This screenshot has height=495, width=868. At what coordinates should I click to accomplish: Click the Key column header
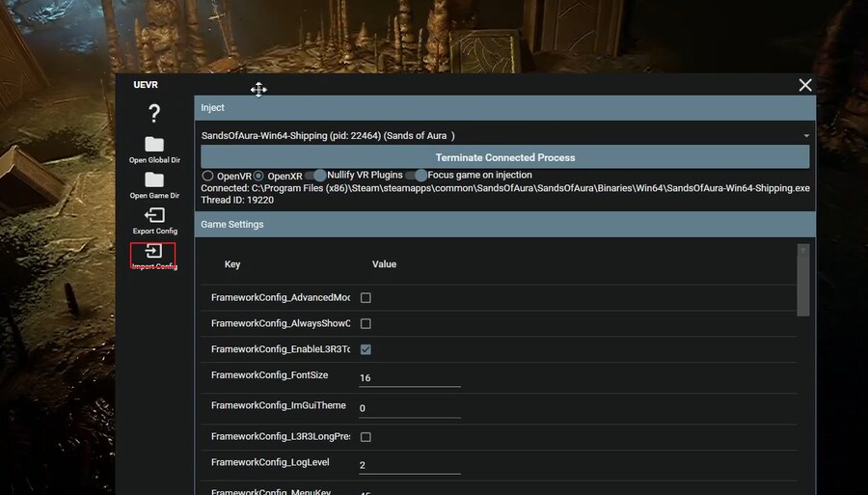click(x=232, y=264)
